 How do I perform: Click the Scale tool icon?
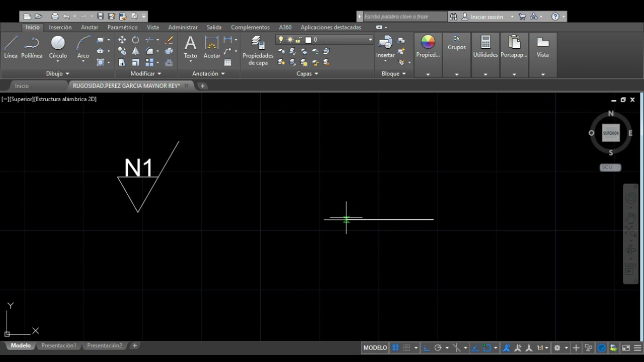[x=135, y=62]
